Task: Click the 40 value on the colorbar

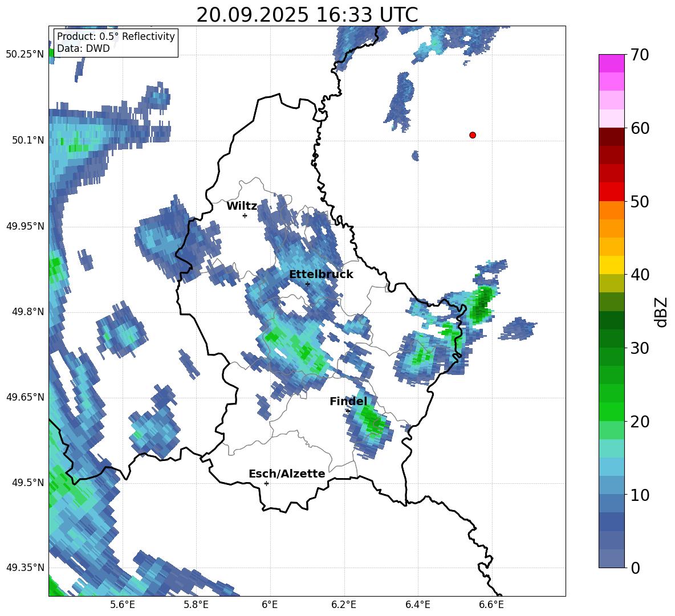Action: pos(640,275)
